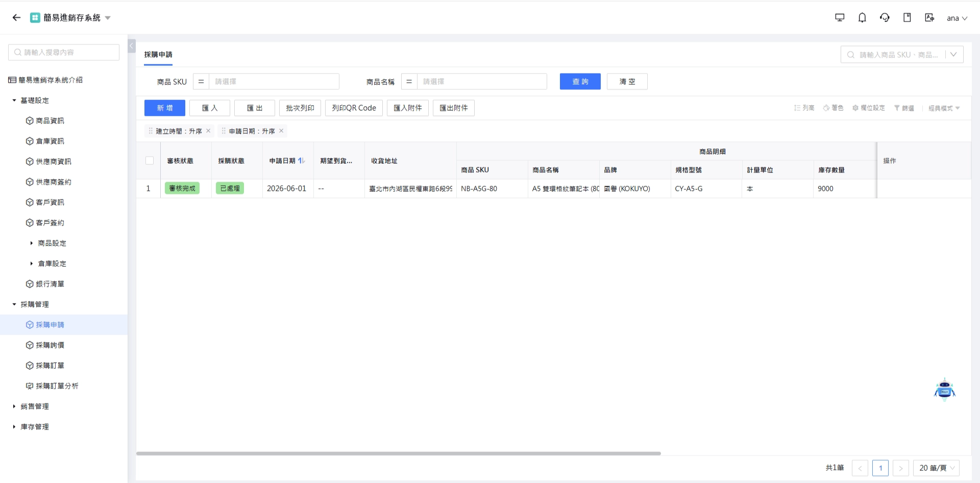Click the horizontal table scrollbar

[x=399, y=453]
